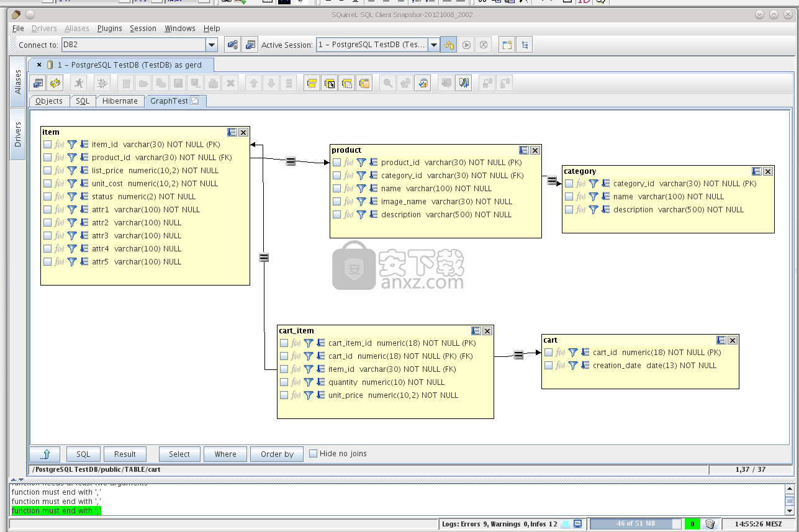Close the product table window
The height and width of the screenshot is (532, 799).
click(x=535, y=150)
